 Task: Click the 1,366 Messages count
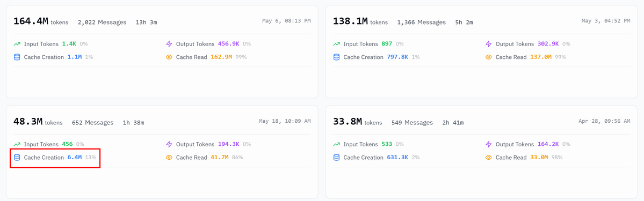point(422,22)
